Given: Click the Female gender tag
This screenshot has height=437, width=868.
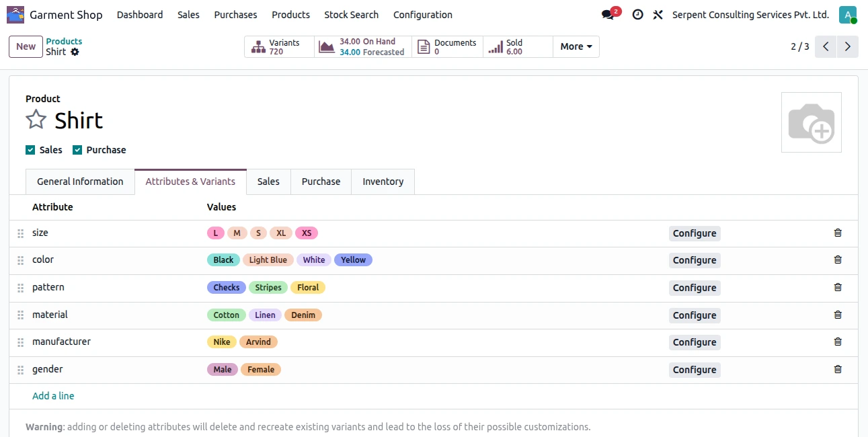Looking at the screenshot, I should 261,370.
